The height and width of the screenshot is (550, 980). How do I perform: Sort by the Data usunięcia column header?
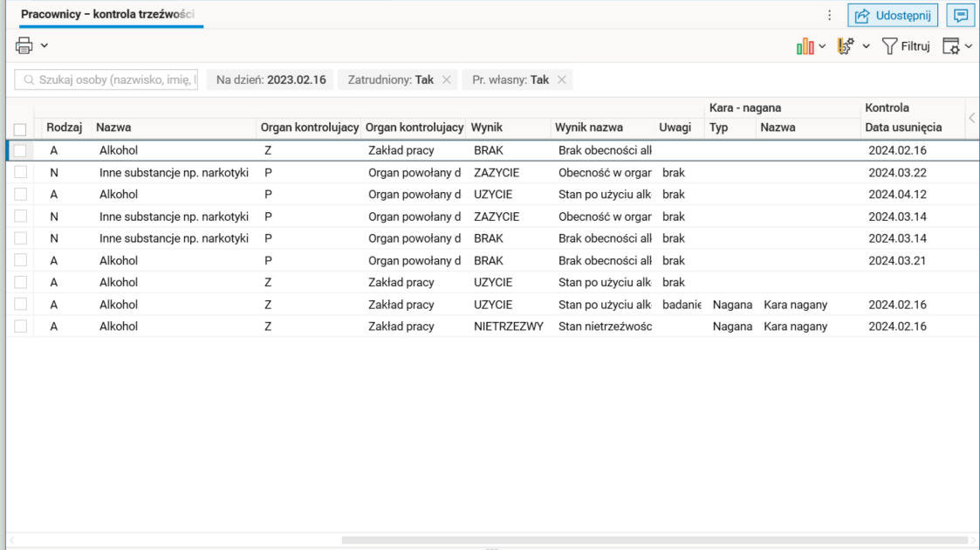pos(903,127)
